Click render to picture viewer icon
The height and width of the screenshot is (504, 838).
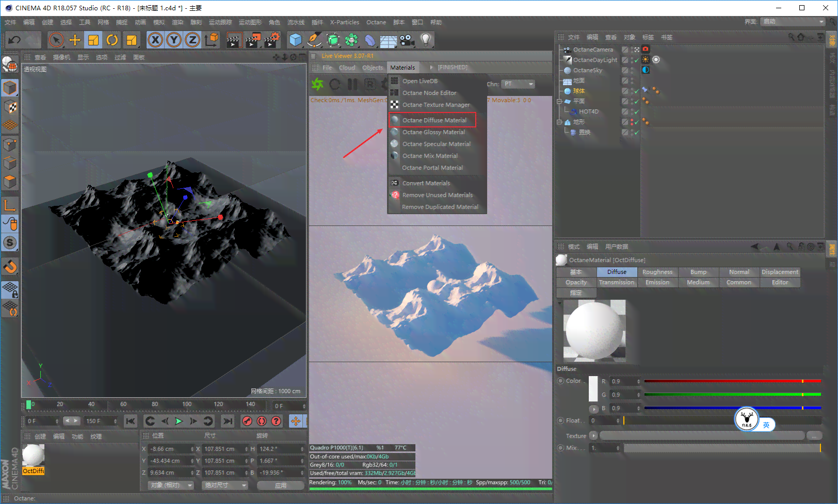click(253, 40)
